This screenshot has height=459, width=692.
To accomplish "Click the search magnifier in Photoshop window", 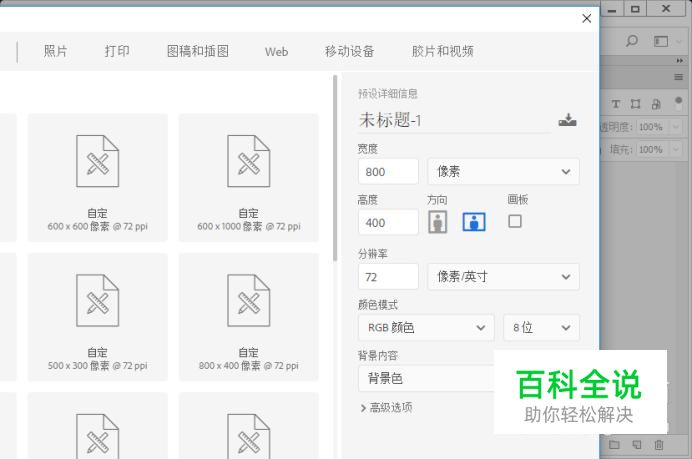I will (632, 41).
